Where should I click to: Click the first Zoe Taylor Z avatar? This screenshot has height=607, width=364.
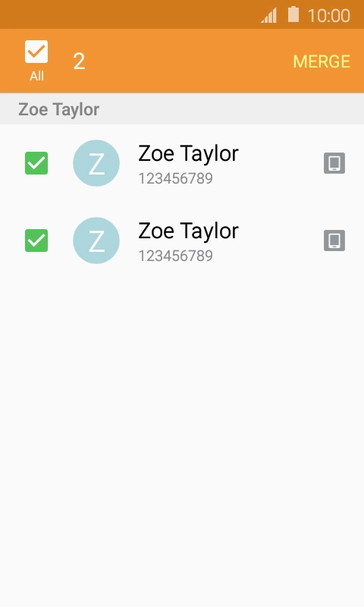(96, 163)
